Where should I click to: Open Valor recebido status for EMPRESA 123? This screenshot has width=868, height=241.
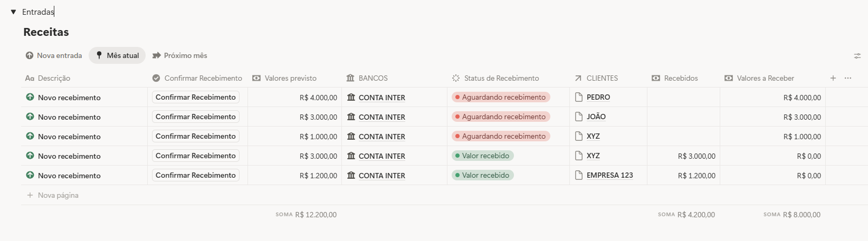pos(483,175)
